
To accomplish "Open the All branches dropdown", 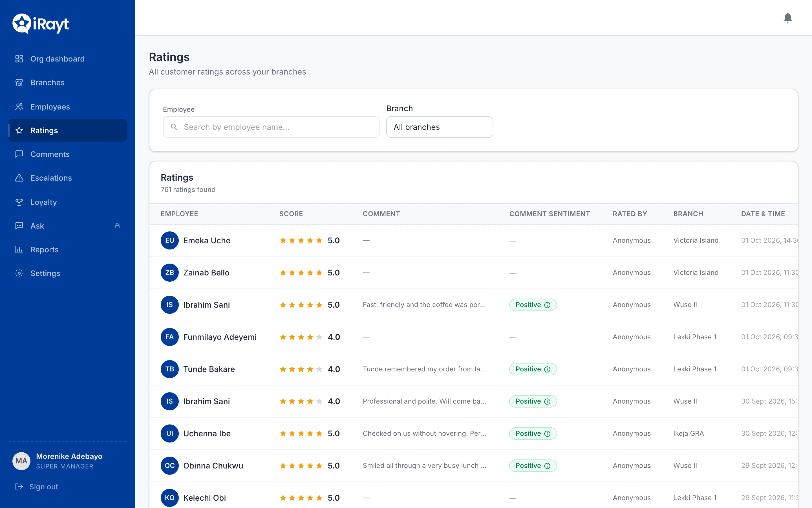I will (440, 127).
